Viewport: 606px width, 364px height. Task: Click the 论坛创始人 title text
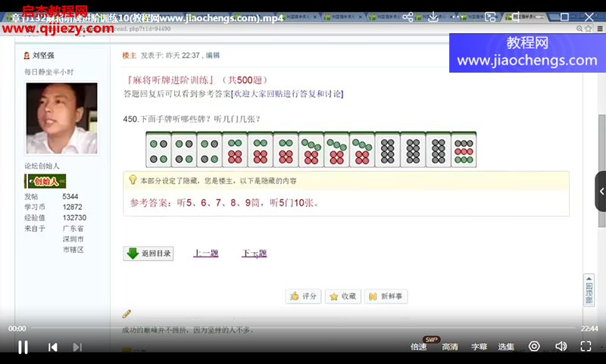[42, 166]
